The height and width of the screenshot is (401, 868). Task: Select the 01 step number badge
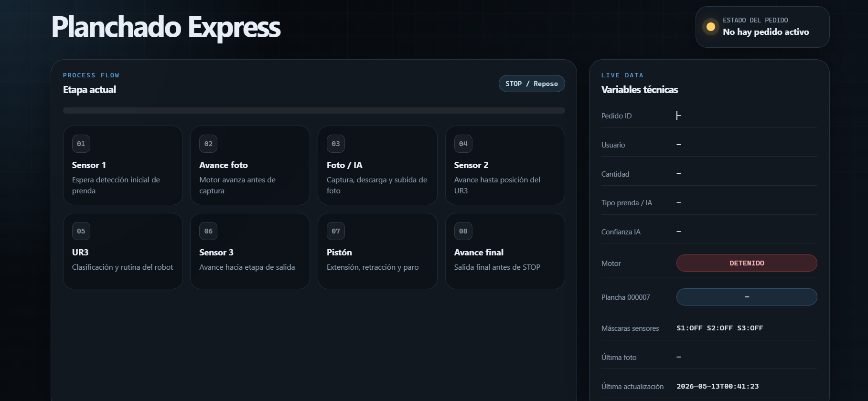(81, 144)
